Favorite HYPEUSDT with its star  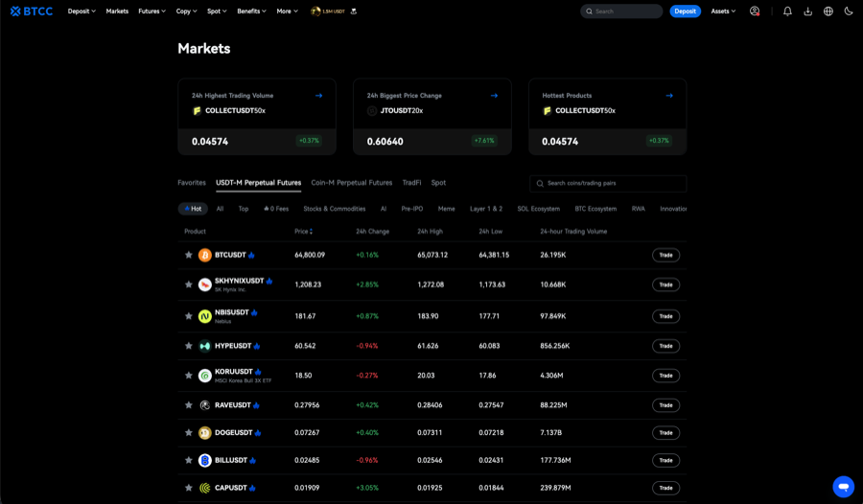(x=189, y=346)
